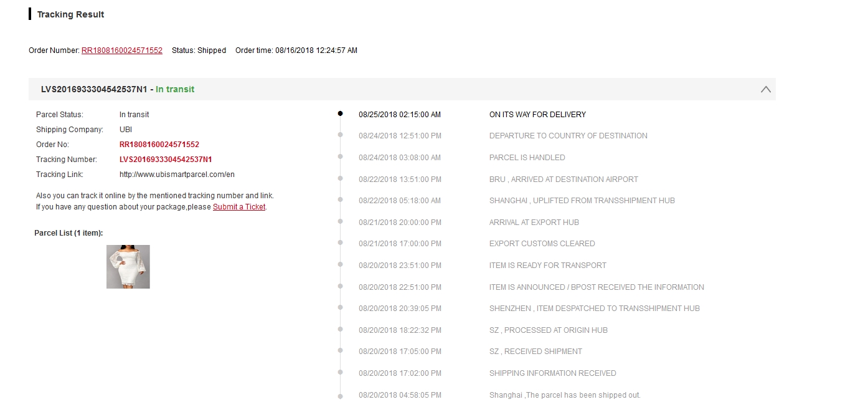Collapse the LVS2016933304542537N1 tracking section

tap(765, 89)
